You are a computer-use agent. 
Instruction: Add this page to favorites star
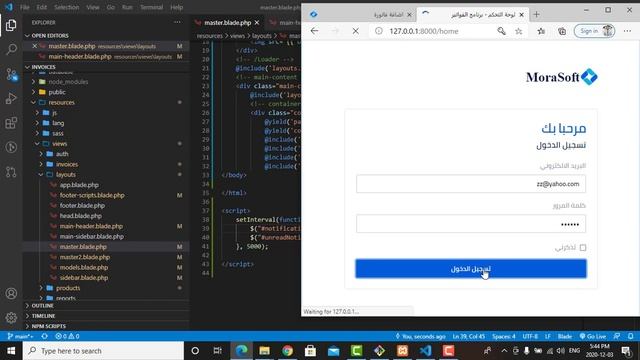[x=518, y=31]
